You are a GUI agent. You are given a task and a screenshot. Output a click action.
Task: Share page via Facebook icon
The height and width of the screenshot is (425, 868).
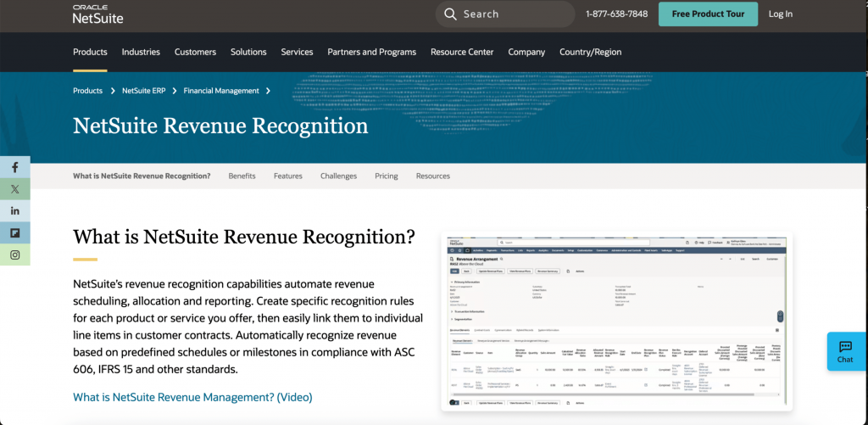coord(15,167)
